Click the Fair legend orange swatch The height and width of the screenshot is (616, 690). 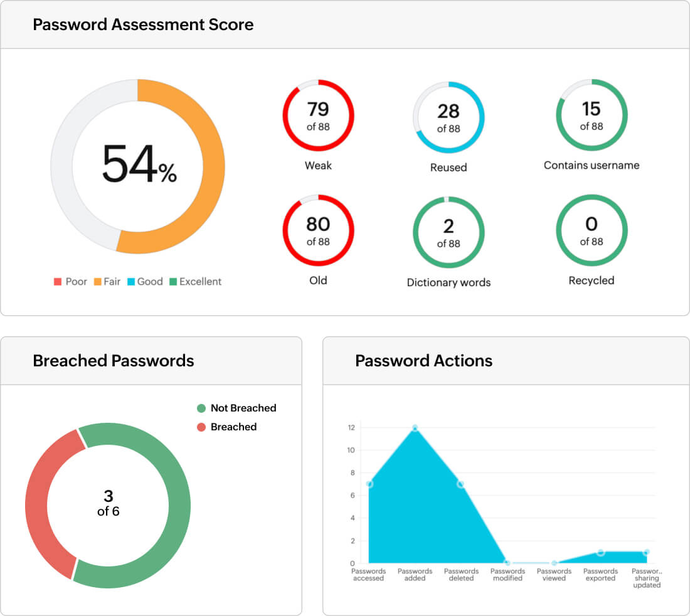tap(98, 282)
